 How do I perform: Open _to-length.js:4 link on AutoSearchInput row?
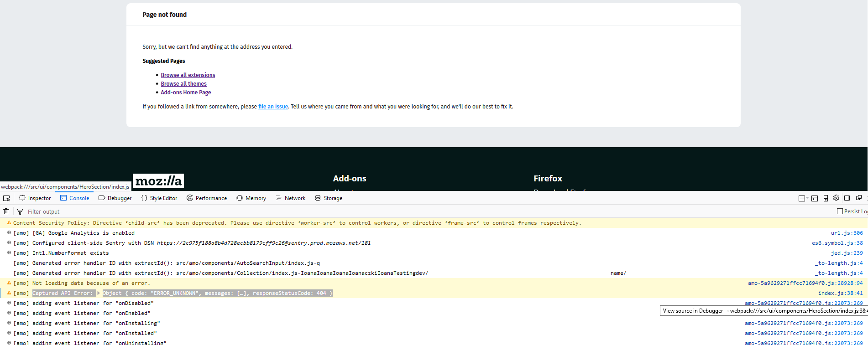[839, 263]
